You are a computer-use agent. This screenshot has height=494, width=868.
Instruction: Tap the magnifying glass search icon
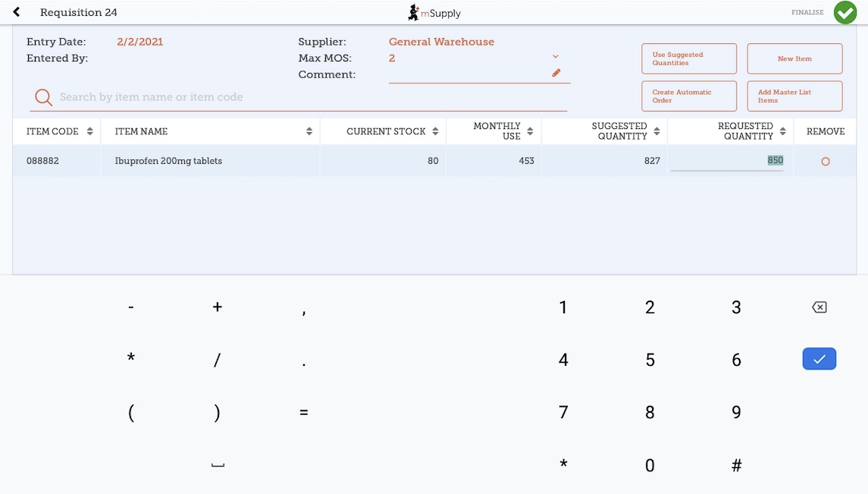pyautogui.click(x=43, y=97)
